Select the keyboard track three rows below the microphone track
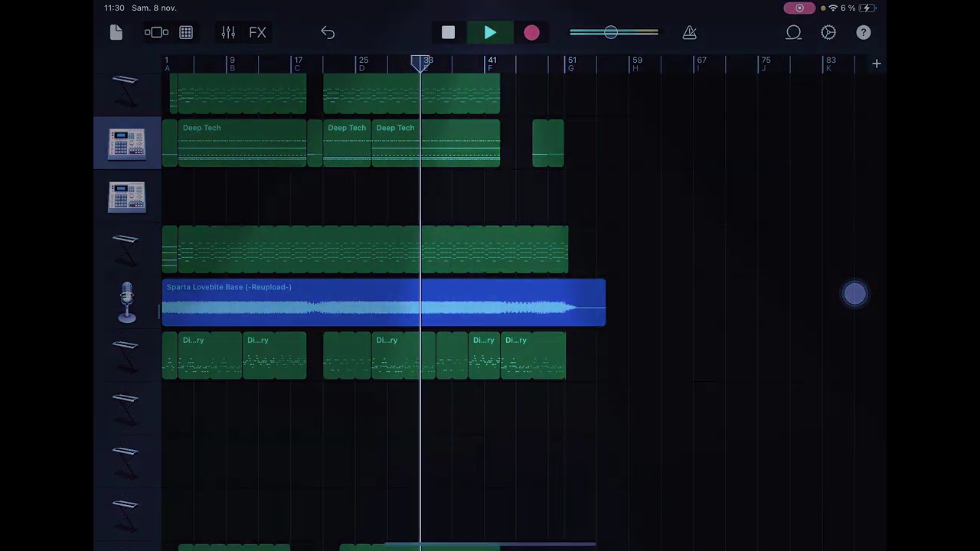 tap(127, 462)
